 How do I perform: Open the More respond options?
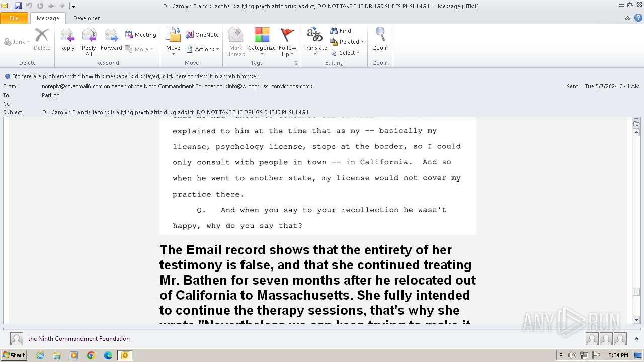click(139, 49)
